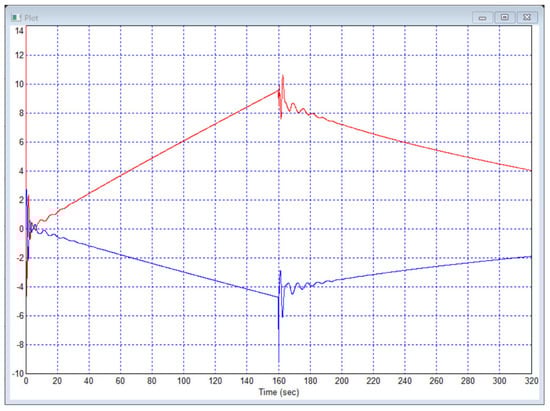The height and width of the screenshot is (411, 550).
Task: Select the 14 label on vertical axis
Action: 19,31
